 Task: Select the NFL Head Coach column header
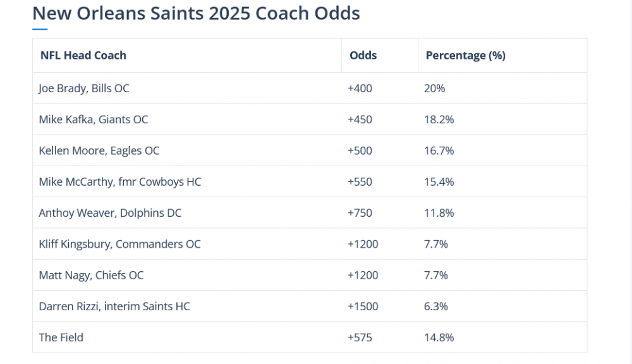click(83, 56)
